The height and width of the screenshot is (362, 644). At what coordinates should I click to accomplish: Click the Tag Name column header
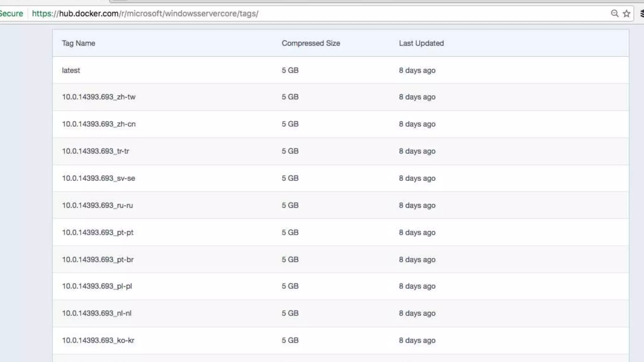(78, 43)
